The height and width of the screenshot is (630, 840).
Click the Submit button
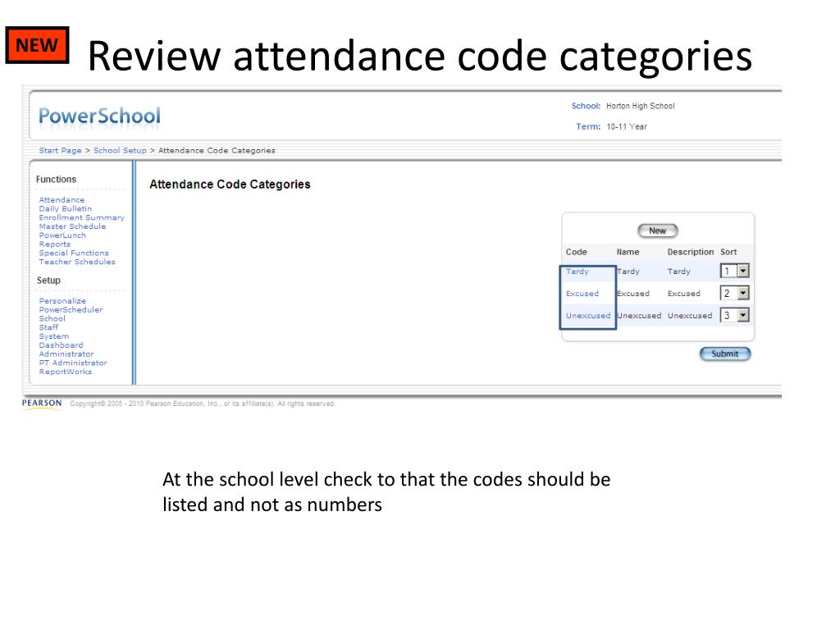tap(725, 354)
